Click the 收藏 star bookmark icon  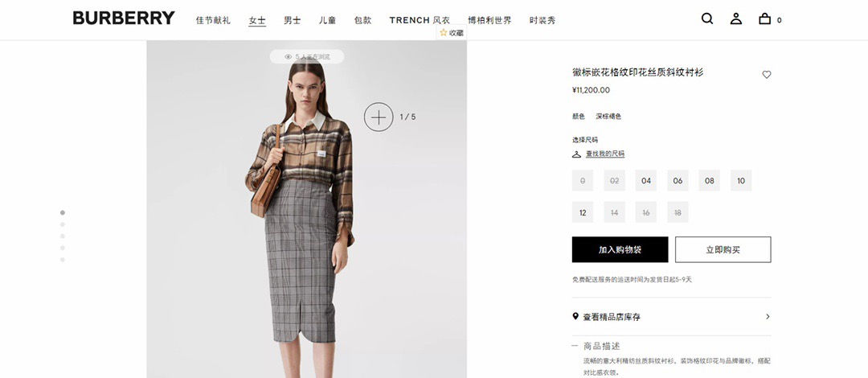pyautogui.click(x=444, y=33)
